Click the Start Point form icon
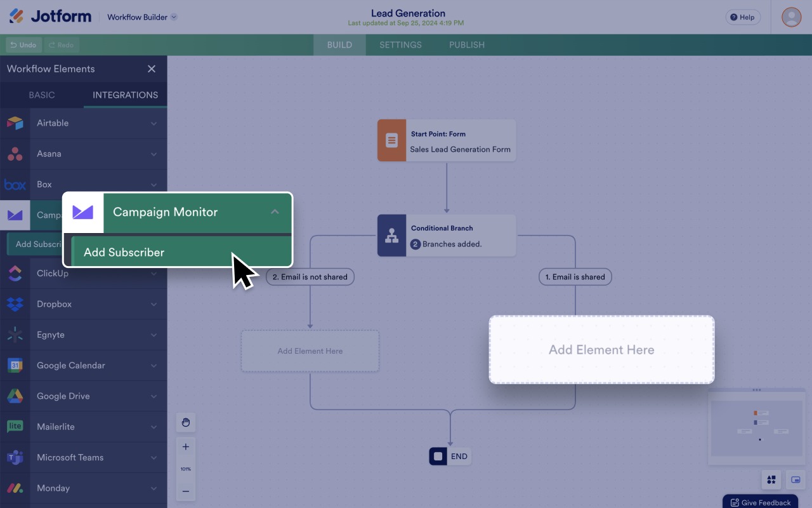The image size is (812, 508). [x=391, y=140]
